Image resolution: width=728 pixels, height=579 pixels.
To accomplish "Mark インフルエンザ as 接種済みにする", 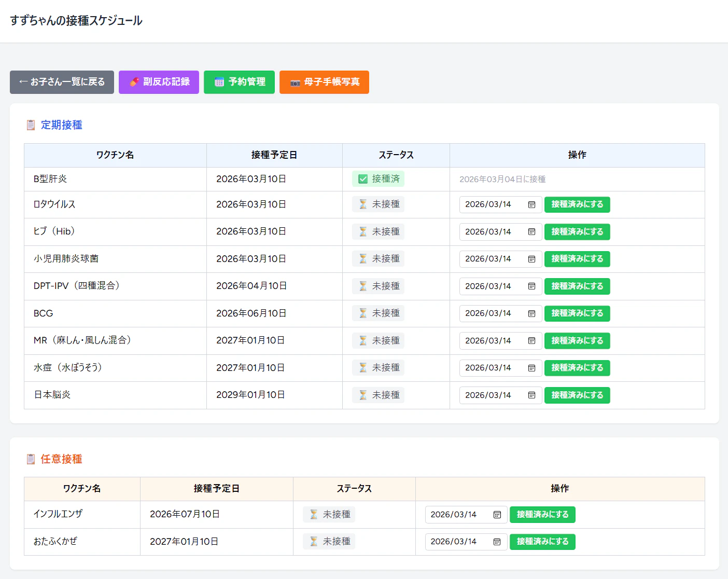I will (542, 515).
